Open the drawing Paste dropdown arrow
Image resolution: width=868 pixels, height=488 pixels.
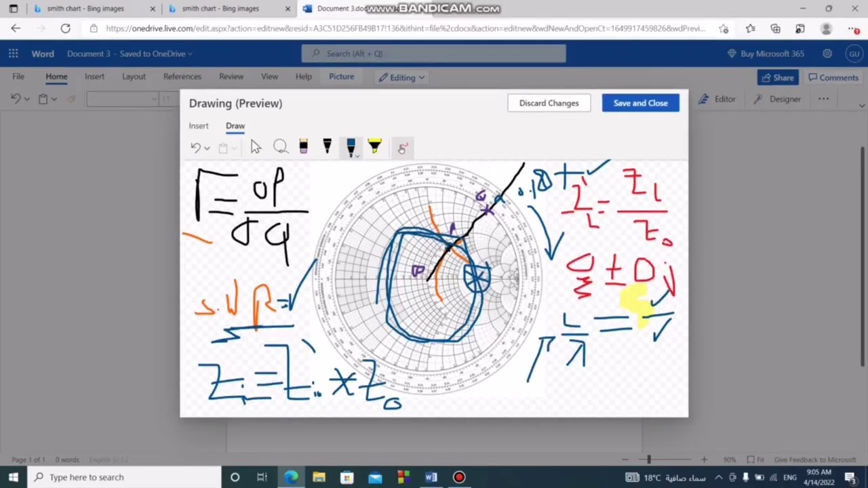[x=234, y=148]
